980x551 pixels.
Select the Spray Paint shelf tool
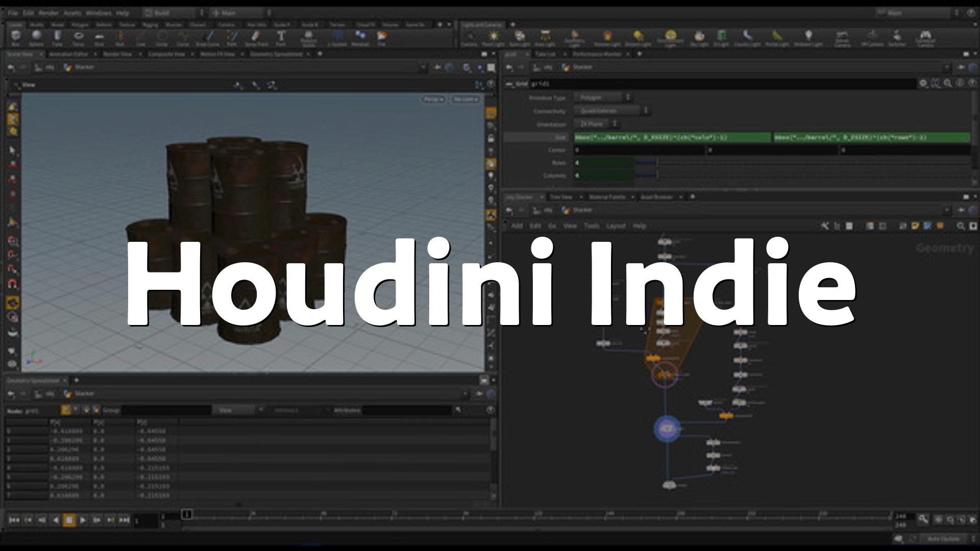point(256,38)
